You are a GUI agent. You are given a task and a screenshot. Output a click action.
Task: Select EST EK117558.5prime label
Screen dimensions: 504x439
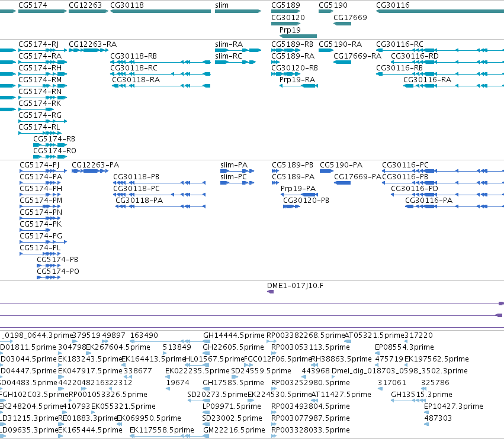click(x=162, y=430)
